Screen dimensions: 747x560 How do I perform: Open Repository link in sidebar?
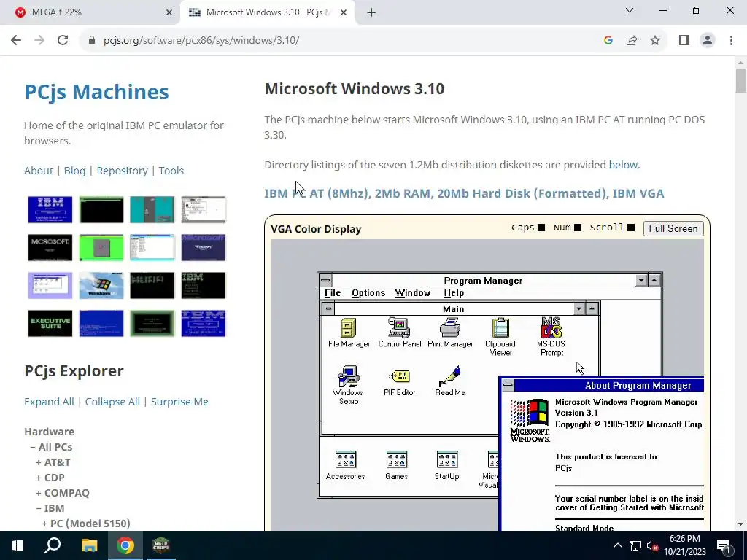pyautogui.click(x=122, y=171)
